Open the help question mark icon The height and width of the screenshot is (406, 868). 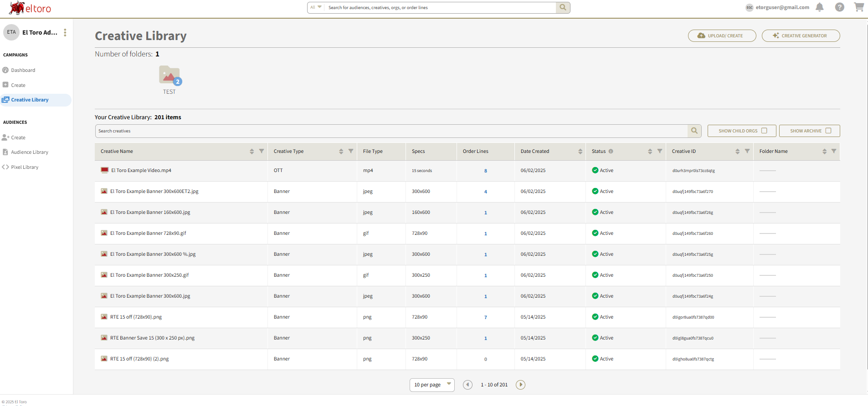pyautogui.click(x=840, y=7)
